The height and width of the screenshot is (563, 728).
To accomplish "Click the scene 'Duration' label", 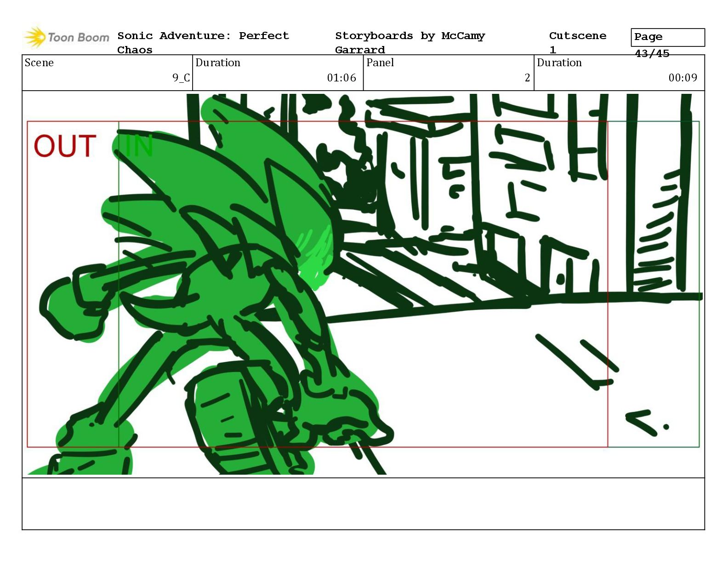I will [218, 63].
